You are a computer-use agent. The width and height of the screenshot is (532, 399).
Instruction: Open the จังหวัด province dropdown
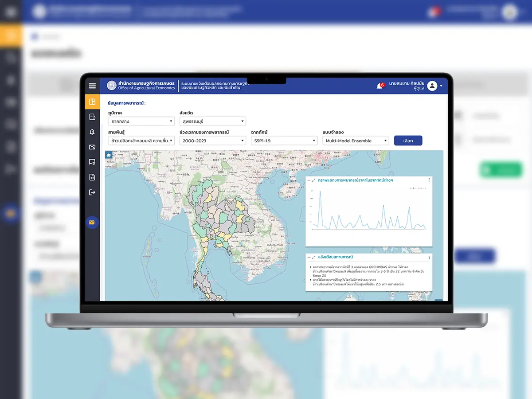(212, 121)
